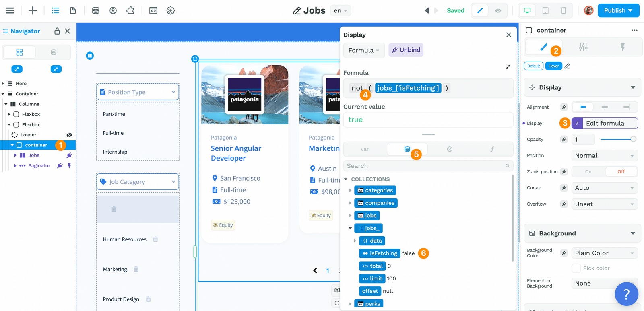Expand the categories collection
Viewport: 644px width, 311px height.
coord(350,190)
